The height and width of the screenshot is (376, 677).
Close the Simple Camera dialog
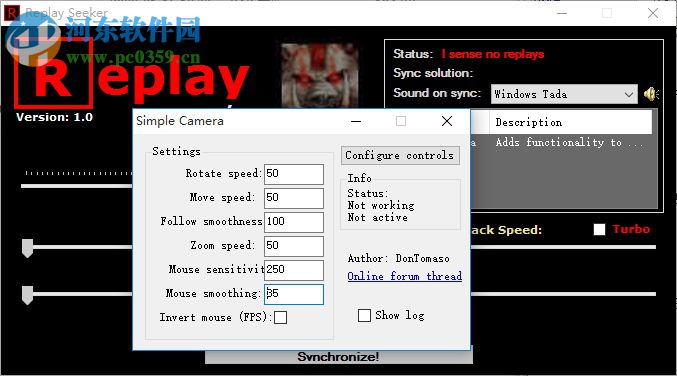pyautogui.click(x=447, y=121)
